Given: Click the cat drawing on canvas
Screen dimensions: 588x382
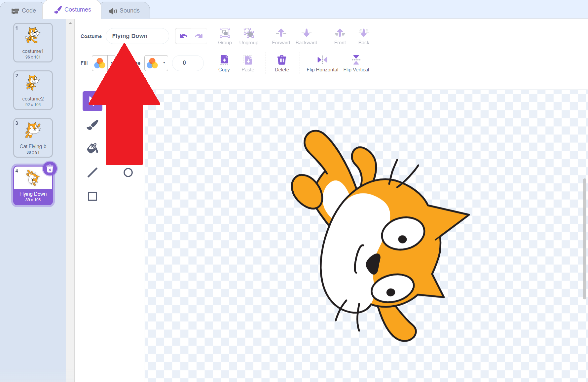Looking at the screenshot, I should [380, 236].
